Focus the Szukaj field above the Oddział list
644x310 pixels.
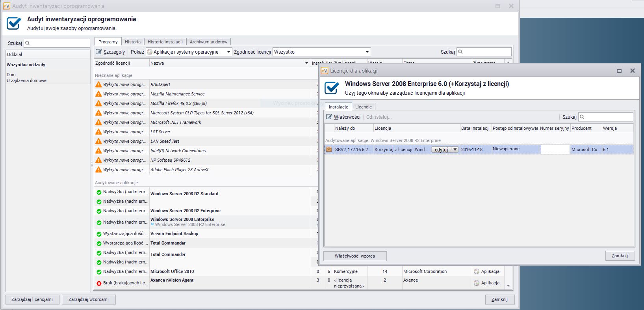(57, 43)
